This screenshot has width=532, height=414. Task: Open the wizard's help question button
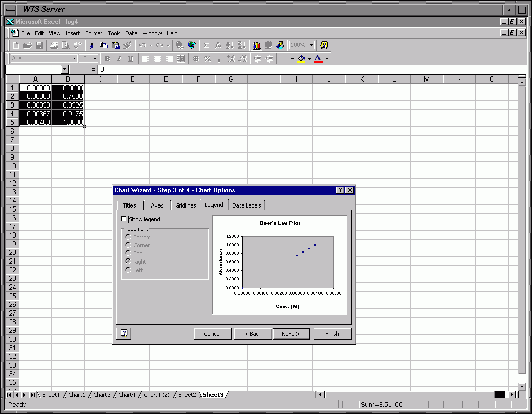(124, 333)
